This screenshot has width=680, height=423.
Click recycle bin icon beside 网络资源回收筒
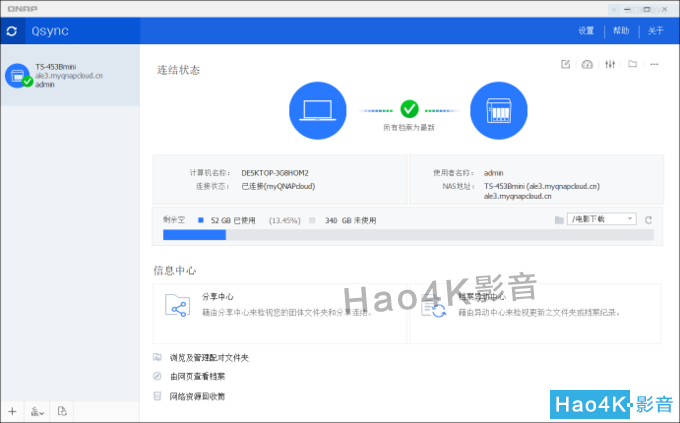point(157,396)
